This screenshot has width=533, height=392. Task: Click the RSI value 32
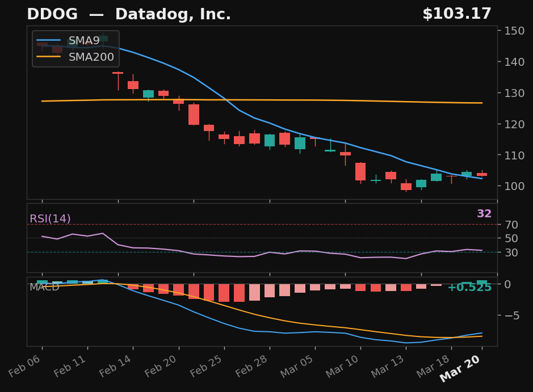484,214
